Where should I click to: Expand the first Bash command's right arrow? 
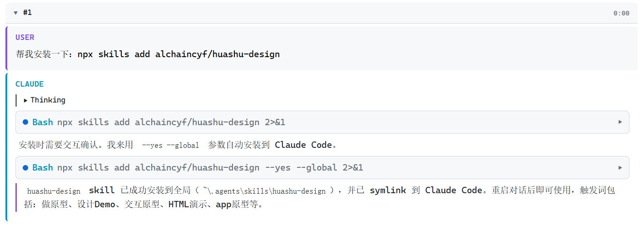coord(620,122)
